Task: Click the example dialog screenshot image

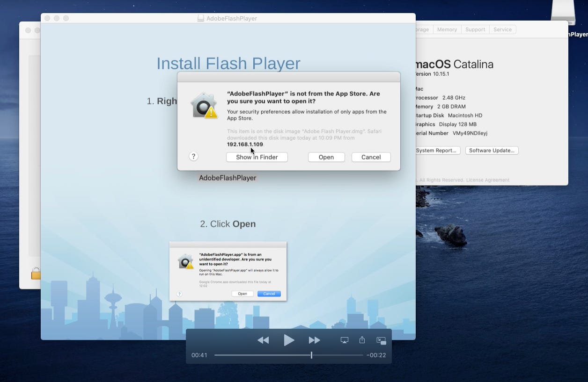Action: [x=228, y=271]
